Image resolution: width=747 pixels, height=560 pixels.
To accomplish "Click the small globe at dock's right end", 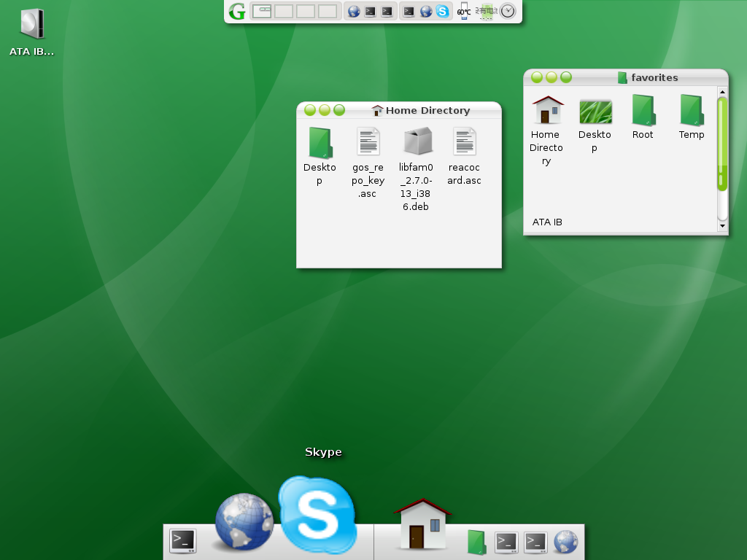I will [565, 542].
